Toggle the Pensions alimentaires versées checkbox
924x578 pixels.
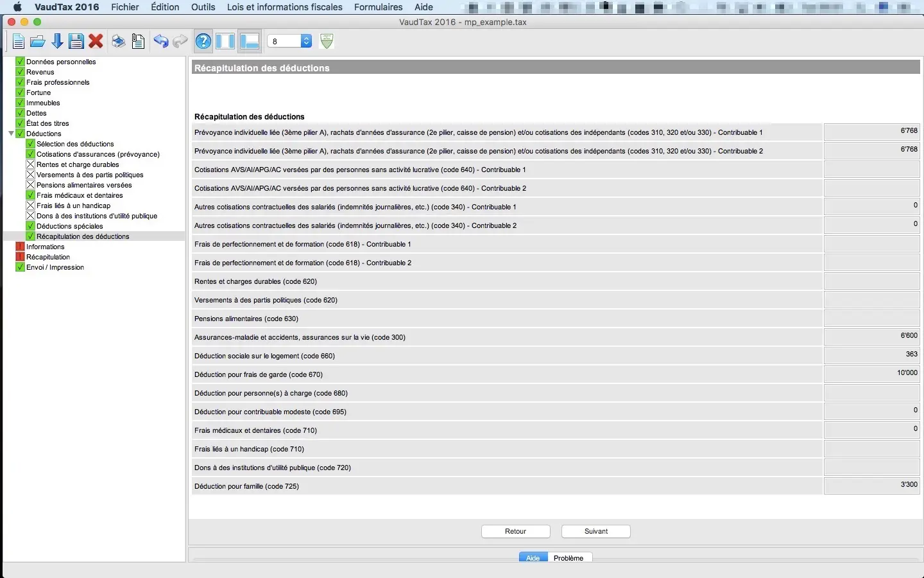point(30,185)
